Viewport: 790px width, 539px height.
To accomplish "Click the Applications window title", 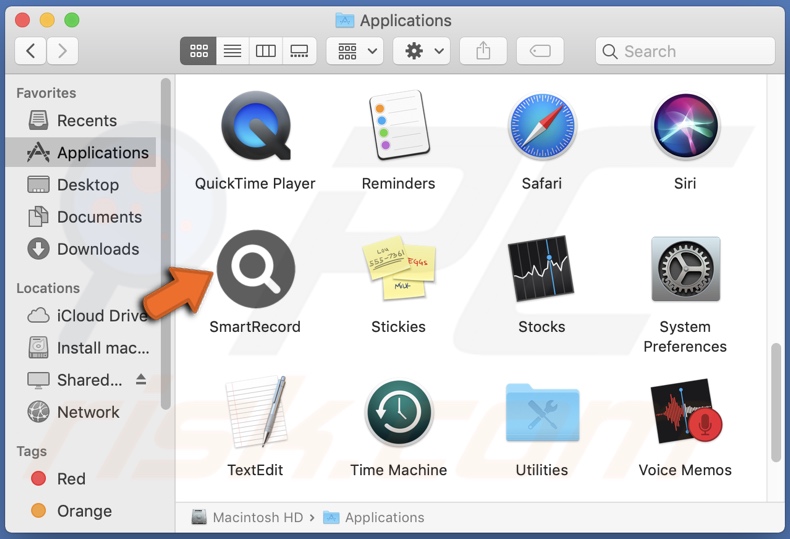I will (405, 20).
